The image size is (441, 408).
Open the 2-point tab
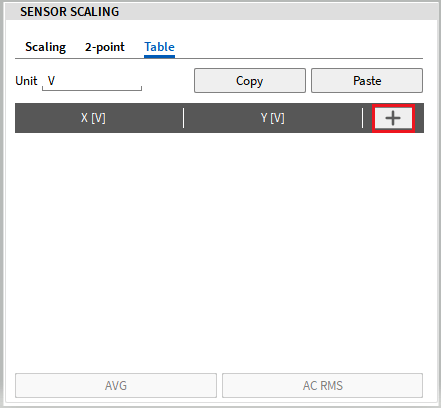click(105, 47)
